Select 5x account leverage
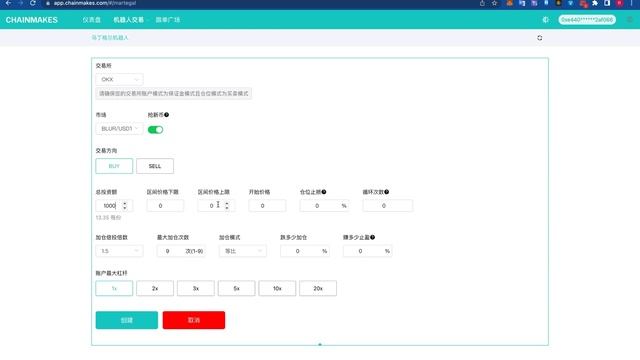 pyautogui.click(x=236, y=289)
